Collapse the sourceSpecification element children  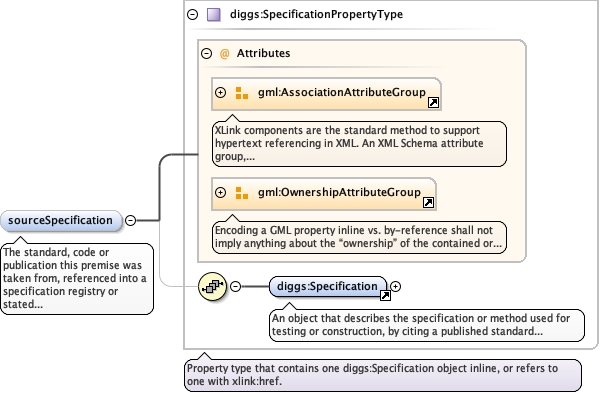130,220
